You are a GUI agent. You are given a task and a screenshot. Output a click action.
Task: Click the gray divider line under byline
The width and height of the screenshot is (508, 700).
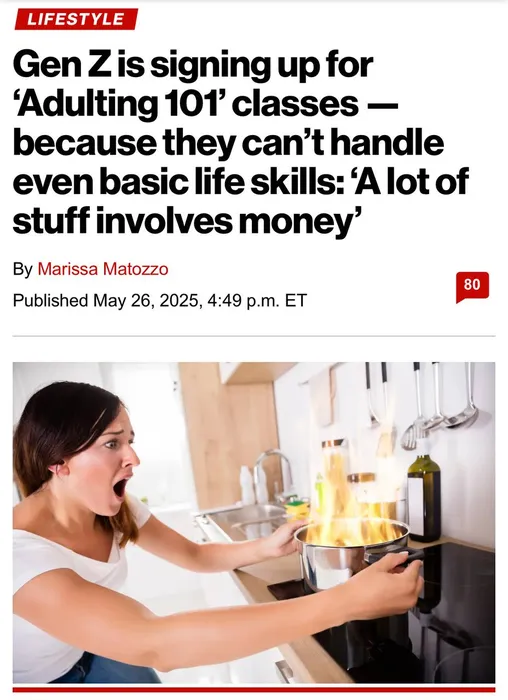tap(254, 335)
